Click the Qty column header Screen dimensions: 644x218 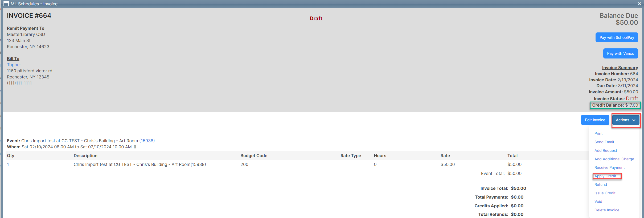point(11,156)
